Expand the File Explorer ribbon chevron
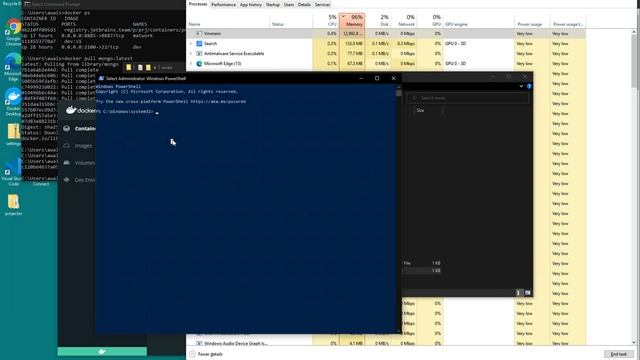 pyautogui.click(x=521, y=86)
